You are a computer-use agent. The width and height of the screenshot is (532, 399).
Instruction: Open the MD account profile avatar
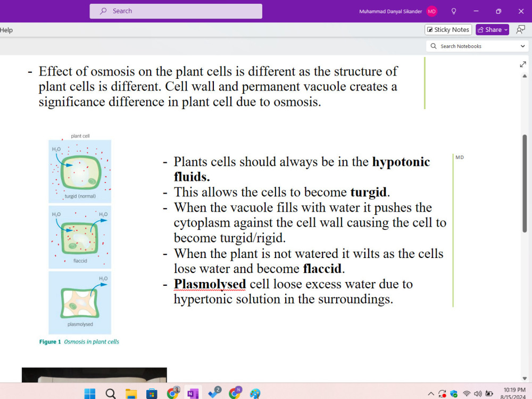431,11
